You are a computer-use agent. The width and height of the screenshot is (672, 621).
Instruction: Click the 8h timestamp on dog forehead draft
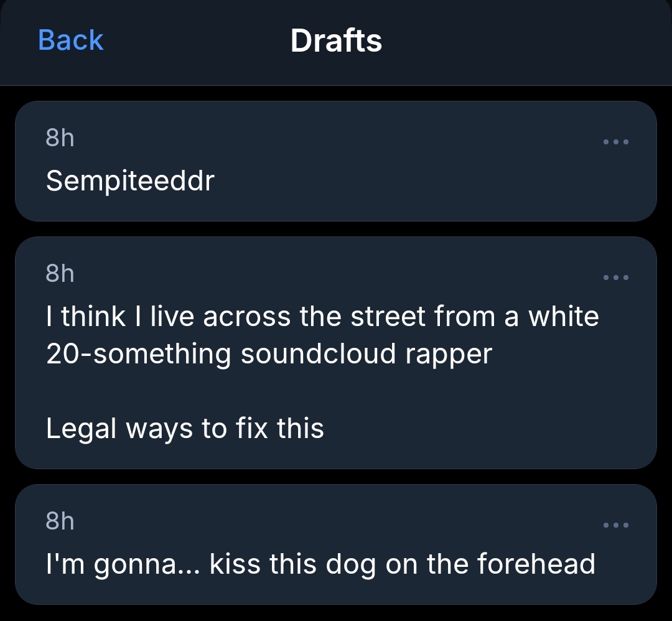point(60,521)
